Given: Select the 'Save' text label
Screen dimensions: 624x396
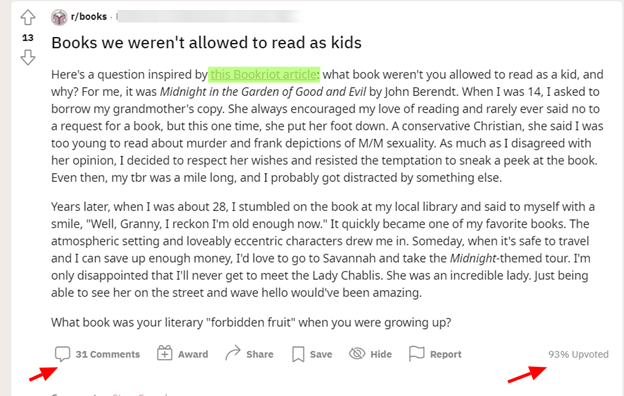Looking at the screenshot, I should point(321,354).
